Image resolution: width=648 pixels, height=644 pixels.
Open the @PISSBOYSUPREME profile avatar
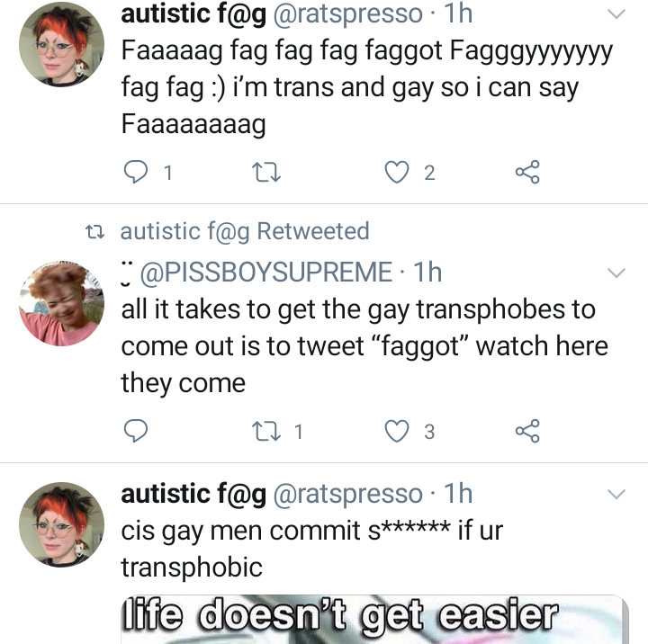point(61,304)
